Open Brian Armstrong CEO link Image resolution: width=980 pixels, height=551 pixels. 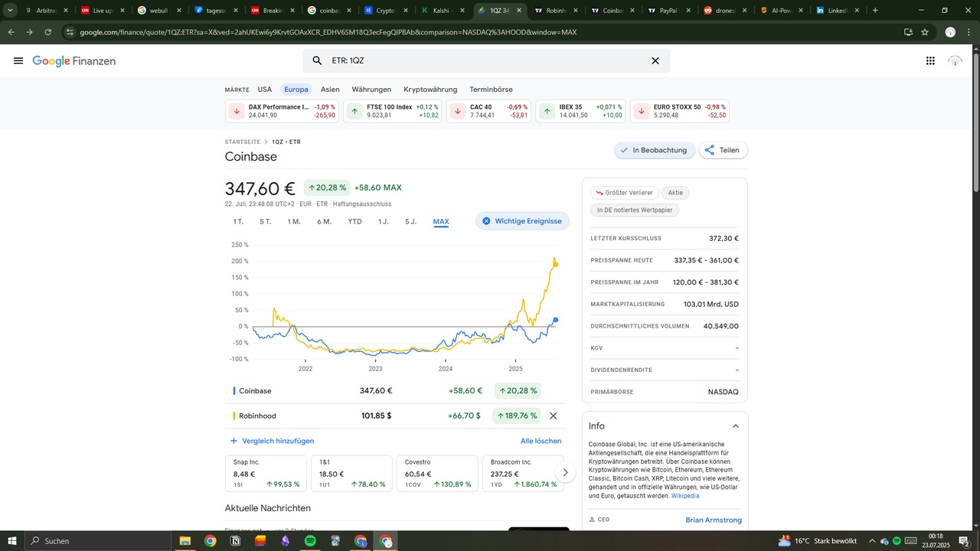(714, 520)
